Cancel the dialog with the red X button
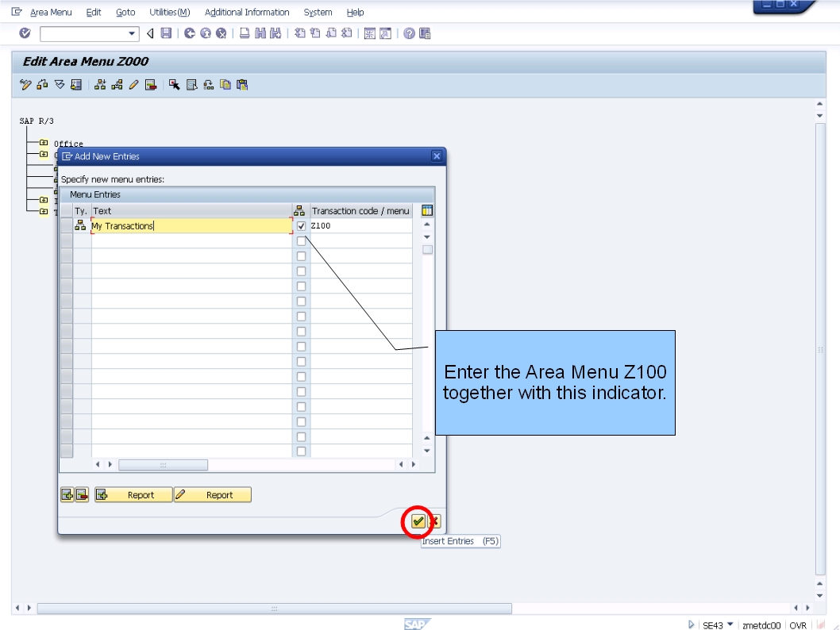The height and width of the screenshot is (630, 840). tap(433, 521)
